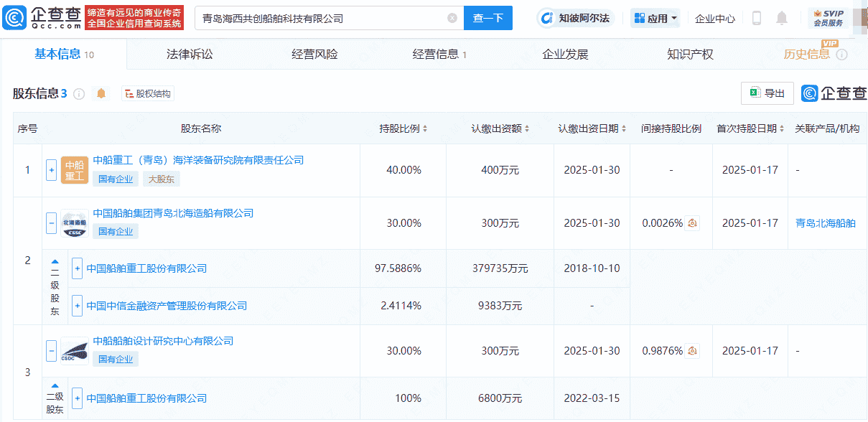Open the 知识产权 tab
Screen dimensions: 868x422
[x=690, y=55]
